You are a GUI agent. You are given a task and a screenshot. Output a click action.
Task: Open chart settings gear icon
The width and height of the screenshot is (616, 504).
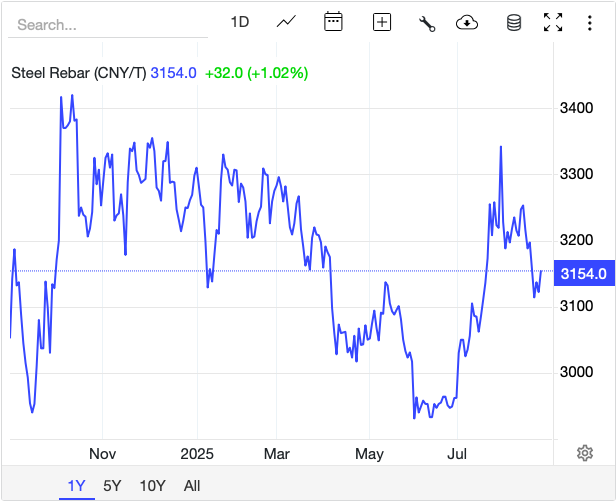585,453
